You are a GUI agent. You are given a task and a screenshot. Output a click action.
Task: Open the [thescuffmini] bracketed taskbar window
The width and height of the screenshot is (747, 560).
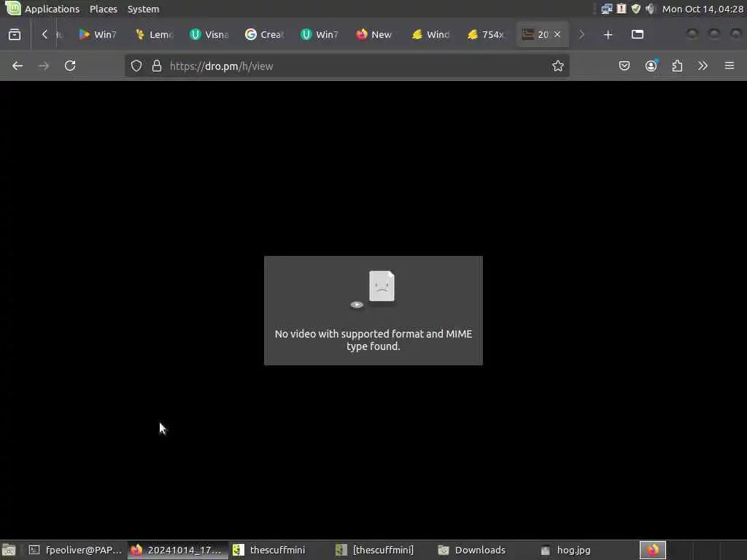coord(381,550)
